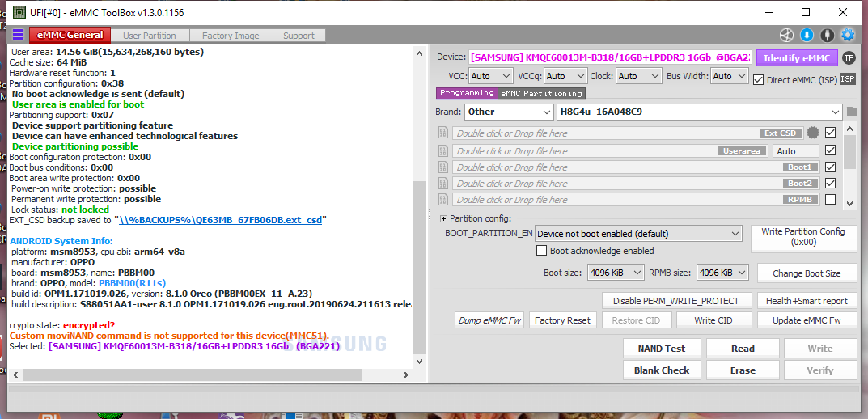Open the VCC voltage dropdown
The image size is (868, 419).
491,76
